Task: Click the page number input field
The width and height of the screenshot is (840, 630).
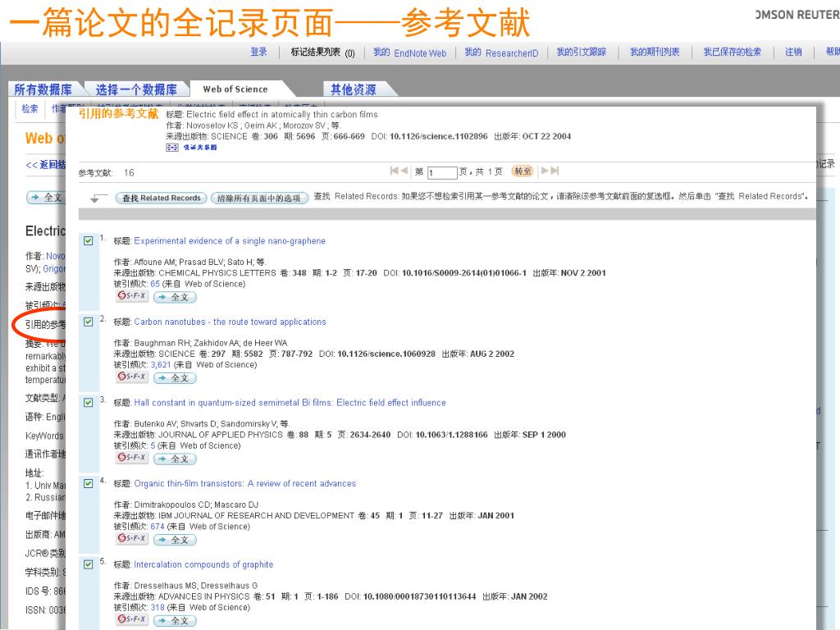Action: (x=442, y=172)
